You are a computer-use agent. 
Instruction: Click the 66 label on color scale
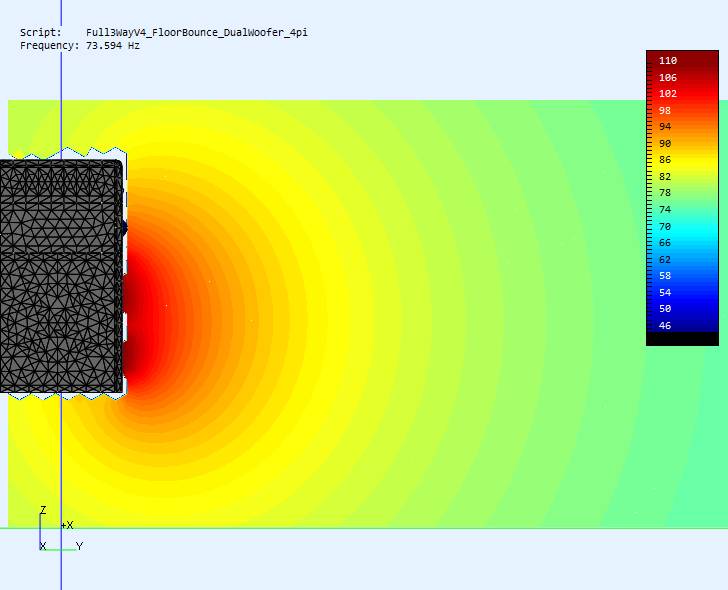click(x=665, y=242)
